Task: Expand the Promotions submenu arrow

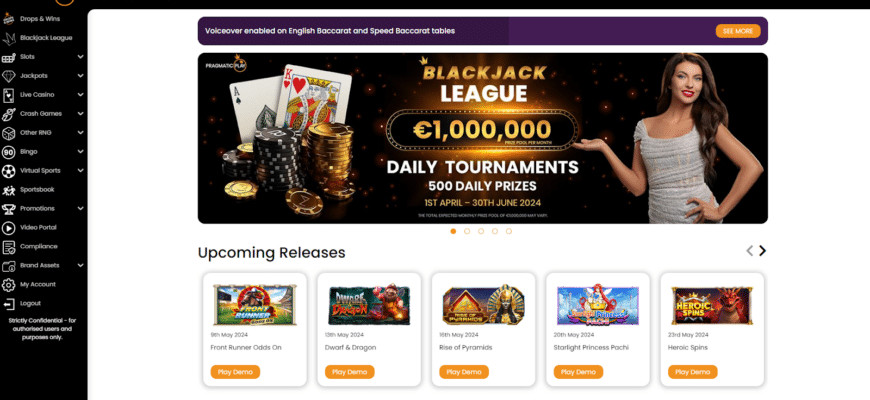Action: pos(80,209)
